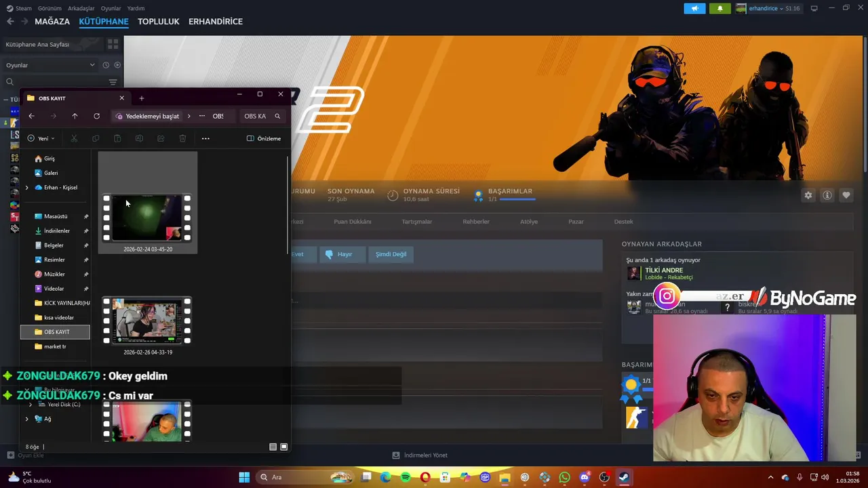Image resolution: width=868 pixels, height=488 pixels.
Task: Toggle ready-to-play filter in library
Action: [x=117, y=65]
